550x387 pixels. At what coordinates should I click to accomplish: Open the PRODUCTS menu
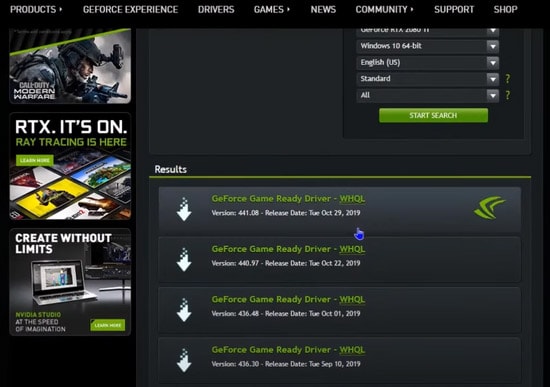point(36,9)
